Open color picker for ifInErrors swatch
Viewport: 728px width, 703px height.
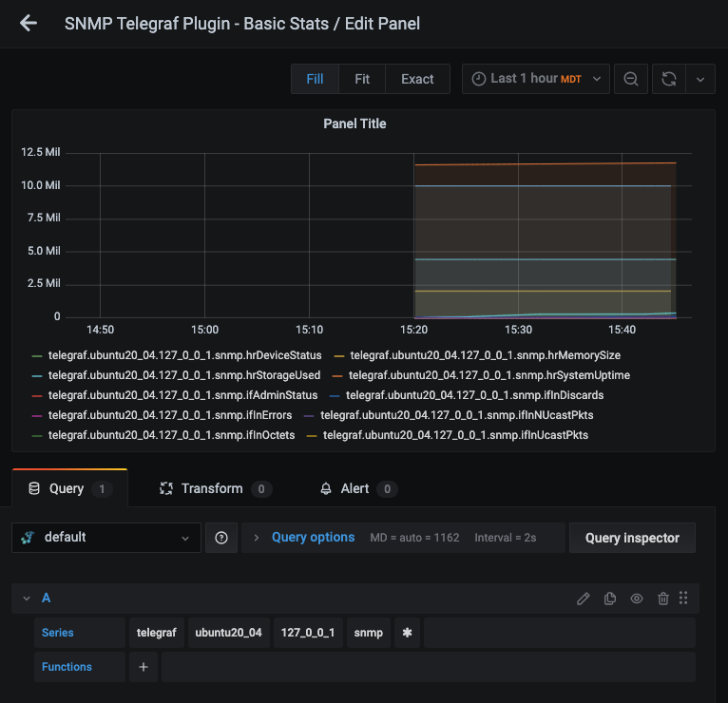click(37, 416)
